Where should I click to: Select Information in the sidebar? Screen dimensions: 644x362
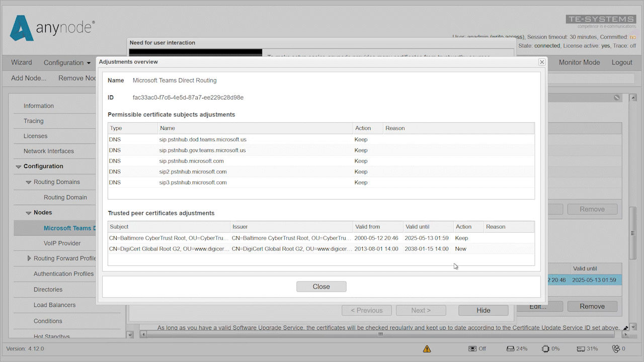39,106
